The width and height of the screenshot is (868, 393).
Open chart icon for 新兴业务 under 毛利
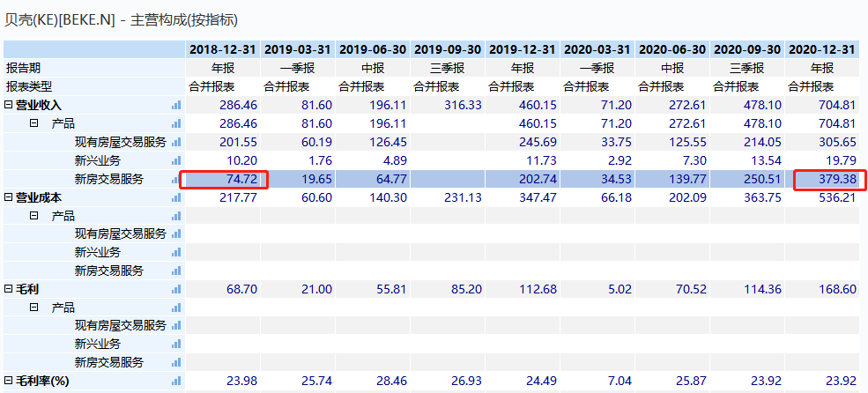click(176, 344)
